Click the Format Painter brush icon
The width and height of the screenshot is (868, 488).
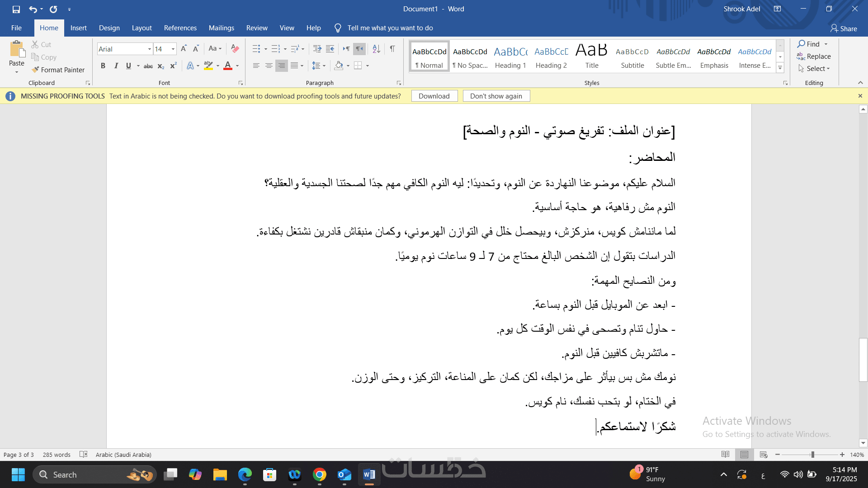point(35,70)
